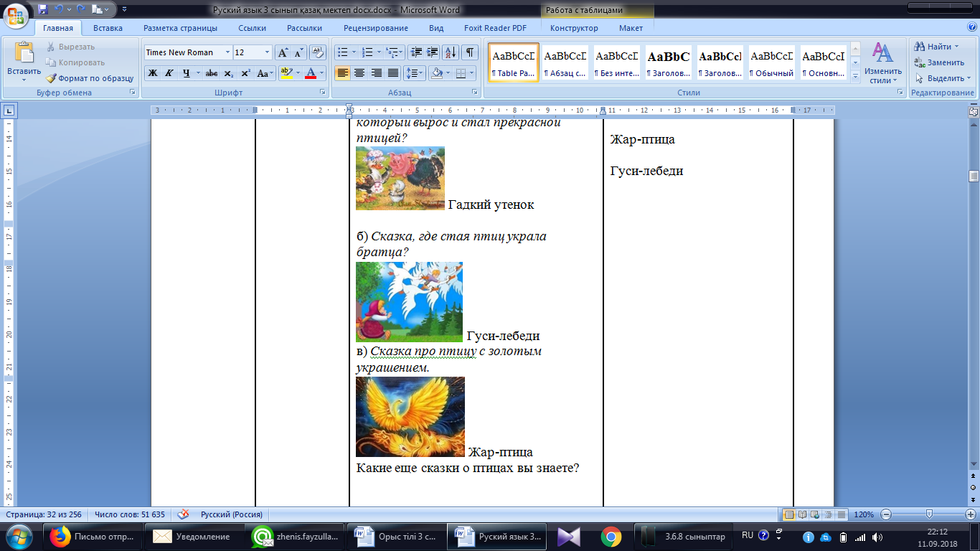980x551 pixels.
Task: Toggle italic formatting (К)
Action: [169, 73]
